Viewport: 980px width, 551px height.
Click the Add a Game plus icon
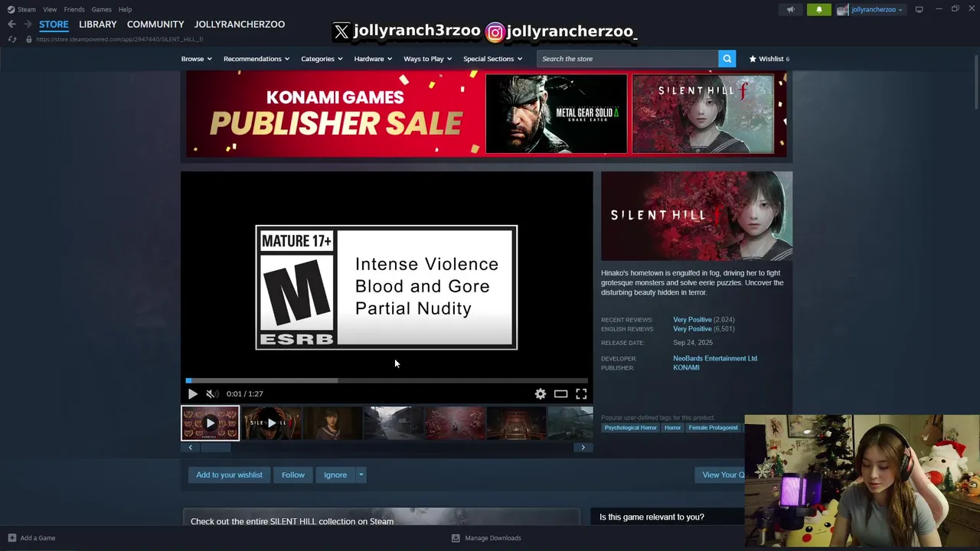coord(11,538)
